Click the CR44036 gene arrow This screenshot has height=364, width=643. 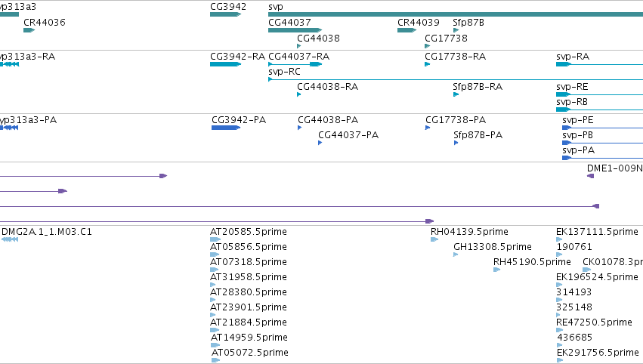(29, 30)
